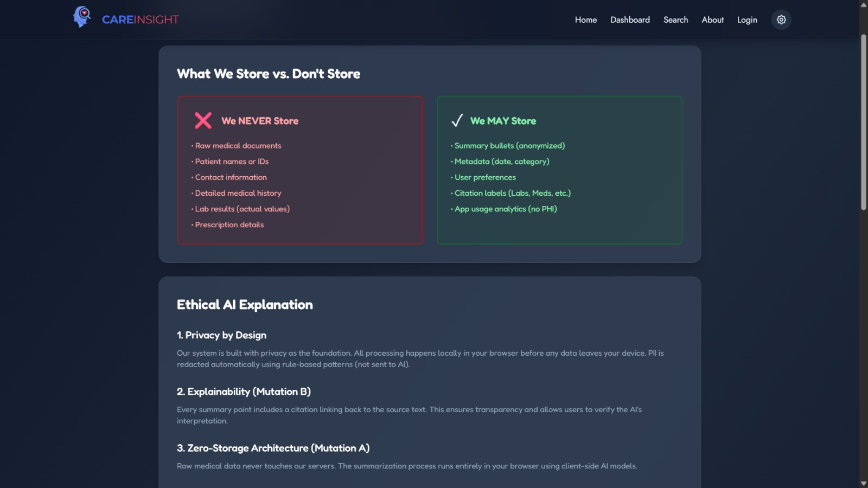This screenshot has height=488, width=868.
Task: Click the green checkmark beside We MAY Store
Action: click(x=457, y=120)
